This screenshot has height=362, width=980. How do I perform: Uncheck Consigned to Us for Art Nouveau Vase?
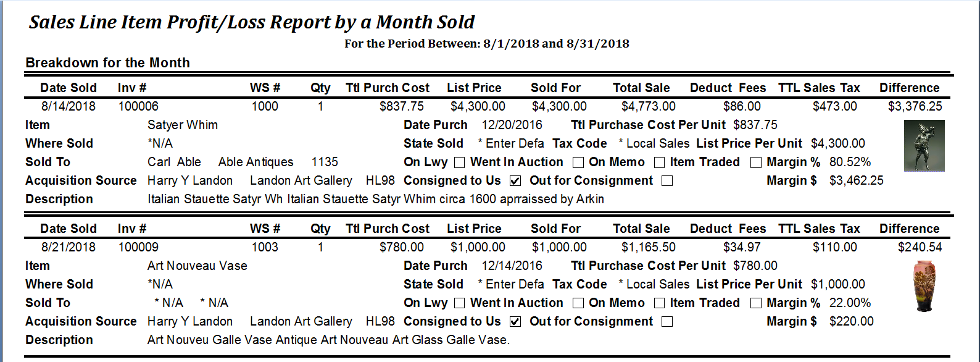pyautogui.click(x=515, y=322)
